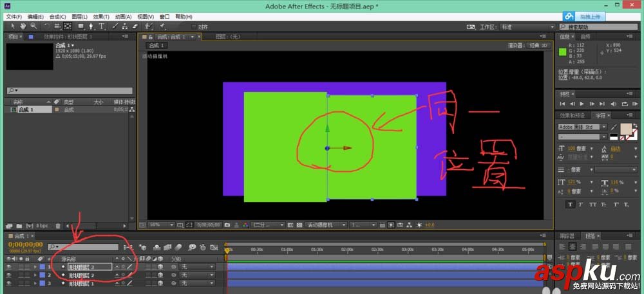Click the text fill color swatch
Viewport: 644px width, 294px height.
click(x=625, y=129)
